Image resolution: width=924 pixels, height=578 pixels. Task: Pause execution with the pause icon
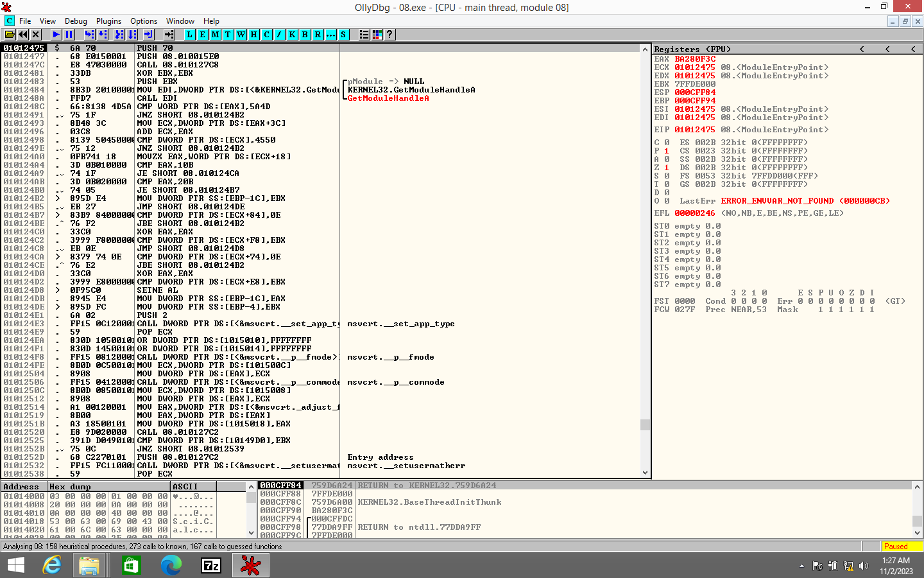69,35
